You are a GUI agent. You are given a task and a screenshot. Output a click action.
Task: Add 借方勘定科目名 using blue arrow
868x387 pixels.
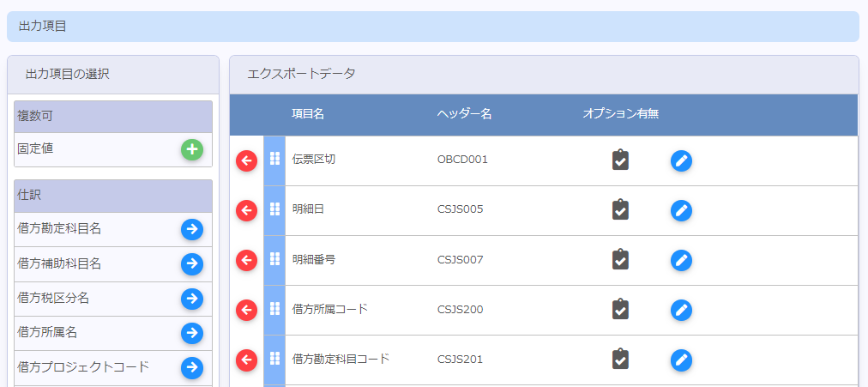pyautogui.click(x=192, y=229)
